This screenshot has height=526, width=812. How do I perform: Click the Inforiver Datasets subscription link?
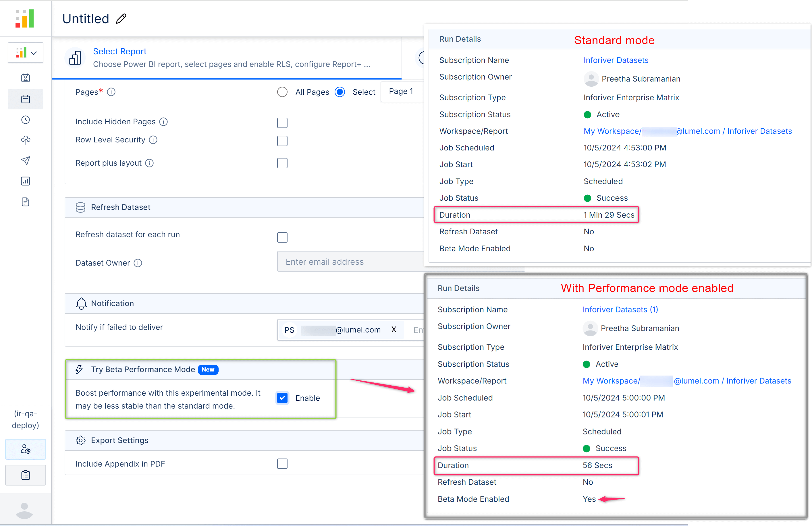click(x=616, y=60)
